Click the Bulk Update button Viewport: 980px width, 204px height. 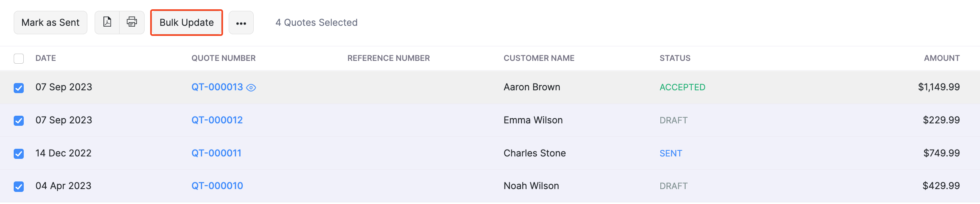point(186,23)
